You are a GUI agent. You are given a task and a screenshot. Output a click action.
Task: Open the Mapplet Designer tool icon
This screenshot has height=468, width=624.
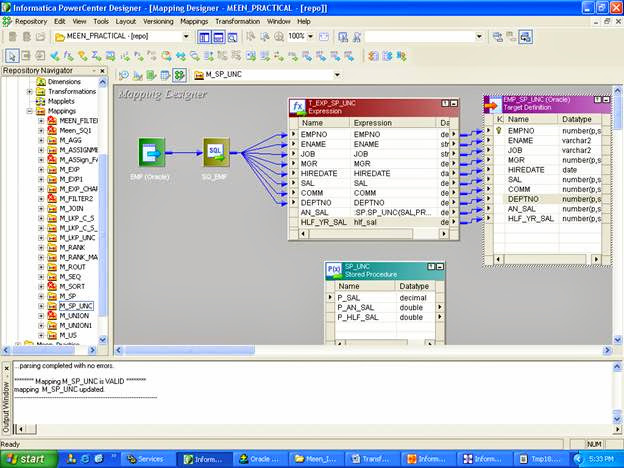(x=165, y=75)
